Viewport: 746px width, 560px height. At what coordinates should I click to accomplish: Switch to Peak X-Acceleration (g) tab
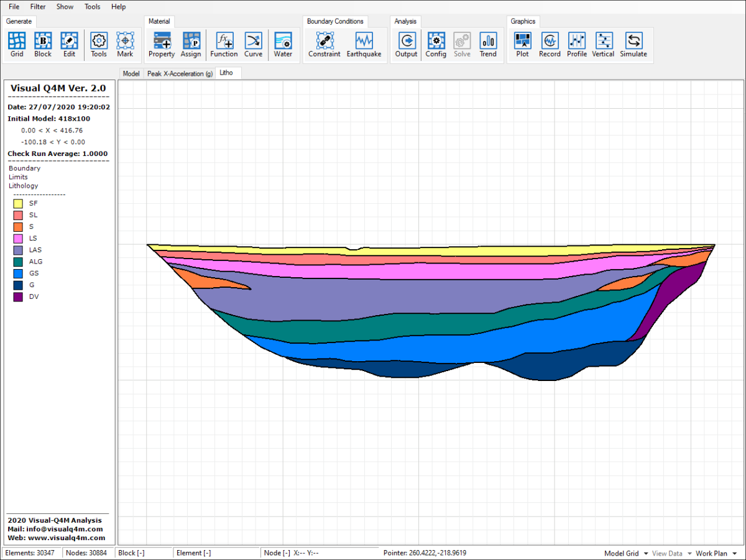click(180, 73)
